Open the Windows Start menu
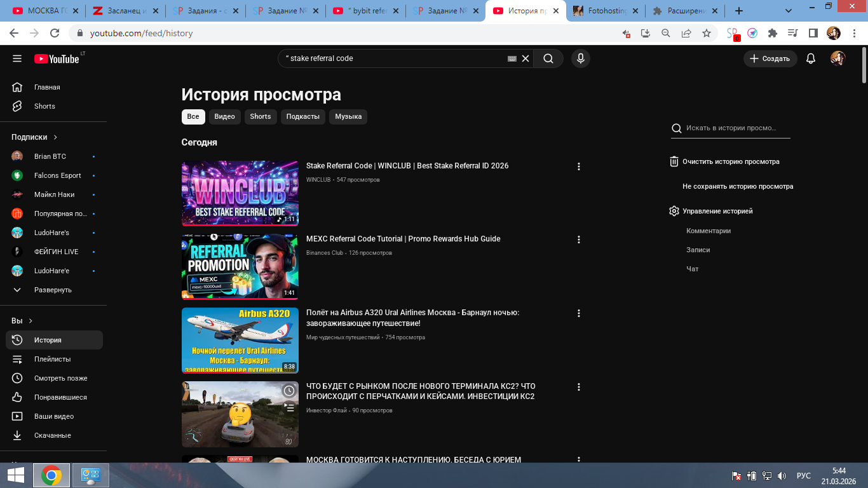This screenshot has height=488, width=868. (x=16, y=475)
